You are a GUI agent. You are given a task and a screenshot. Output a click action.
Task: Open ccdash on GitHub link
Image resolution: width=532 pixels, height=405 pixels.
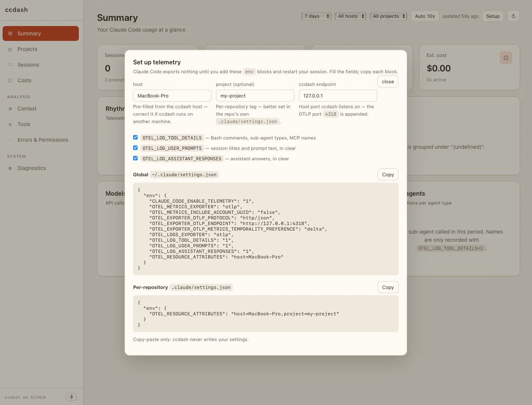pos(26,397)
